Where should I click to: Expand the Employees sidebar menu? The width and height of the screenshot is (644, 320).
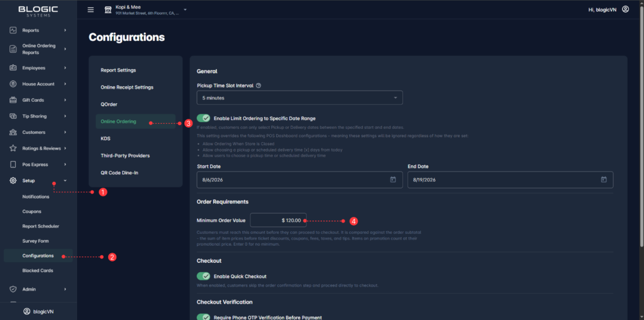[x=65, y=68]
